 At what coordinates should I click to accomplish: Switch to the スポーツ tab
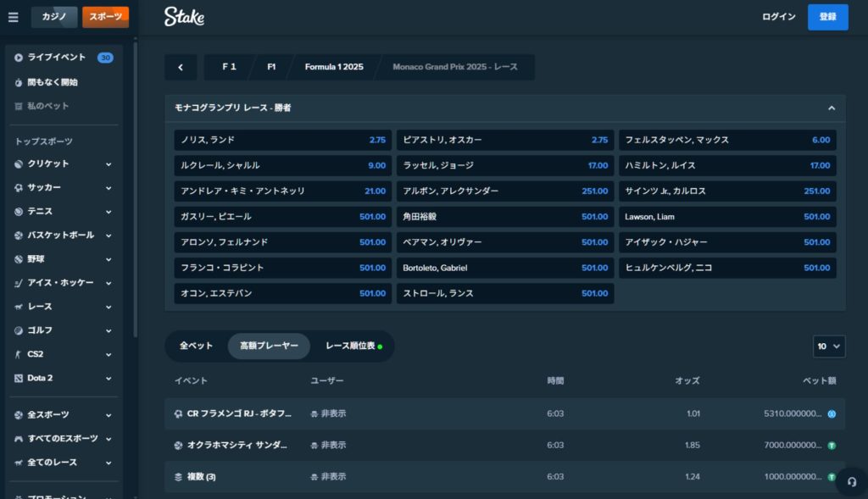click(105, 17)
